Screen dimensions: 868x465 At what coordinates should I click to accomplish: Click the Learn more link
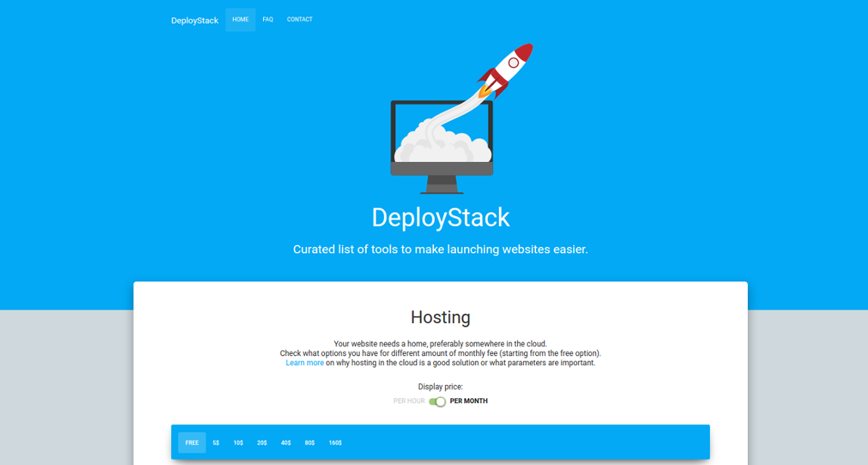click(x=305, y=362)
